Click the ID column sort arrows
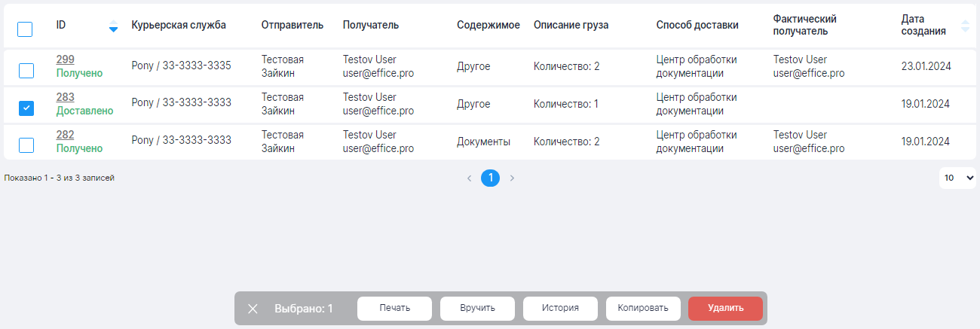980x329 pixels. [113, 26]
